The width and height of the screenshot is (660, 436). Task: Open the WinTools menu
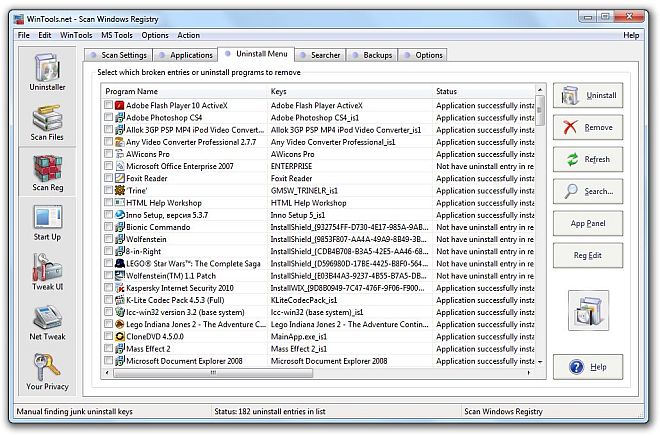coord(76,35)
